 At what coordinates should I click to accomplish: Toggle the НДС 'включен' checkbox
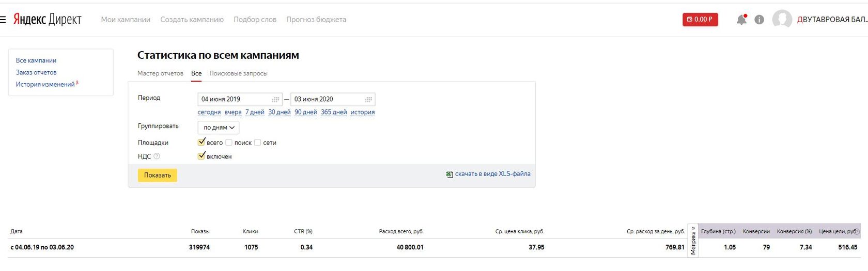202,156
